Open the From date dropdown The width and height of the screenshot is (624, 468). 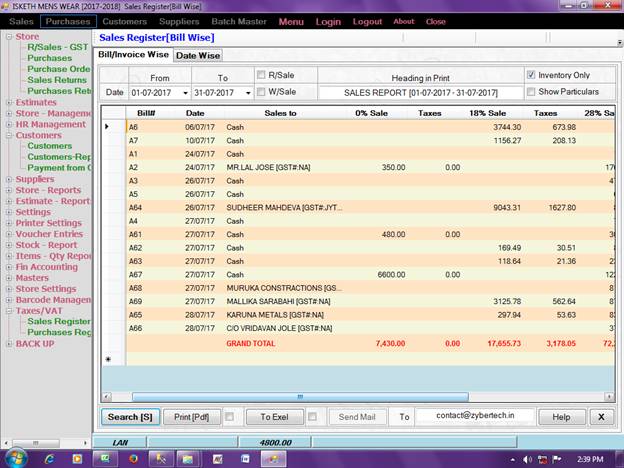coord(185,93)
